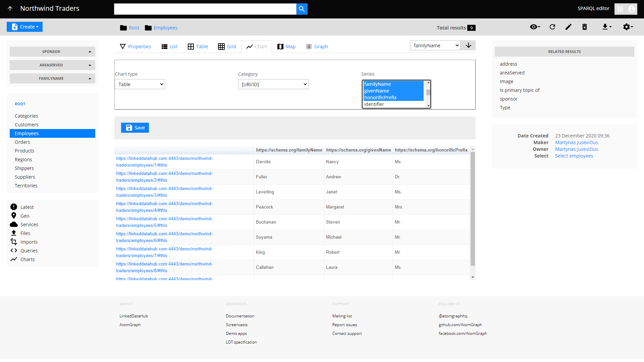This screenshot has width=644, height=362.
Task: Switch to the Table tab
Action: pyautogui.click(x=198, y=47)
